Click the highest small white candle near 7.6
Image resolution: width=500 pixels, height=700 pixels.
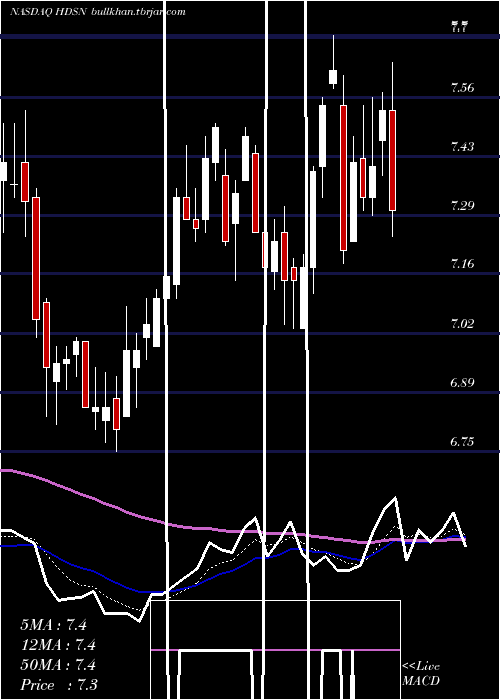pyautogui.click(x=333, y=77)
